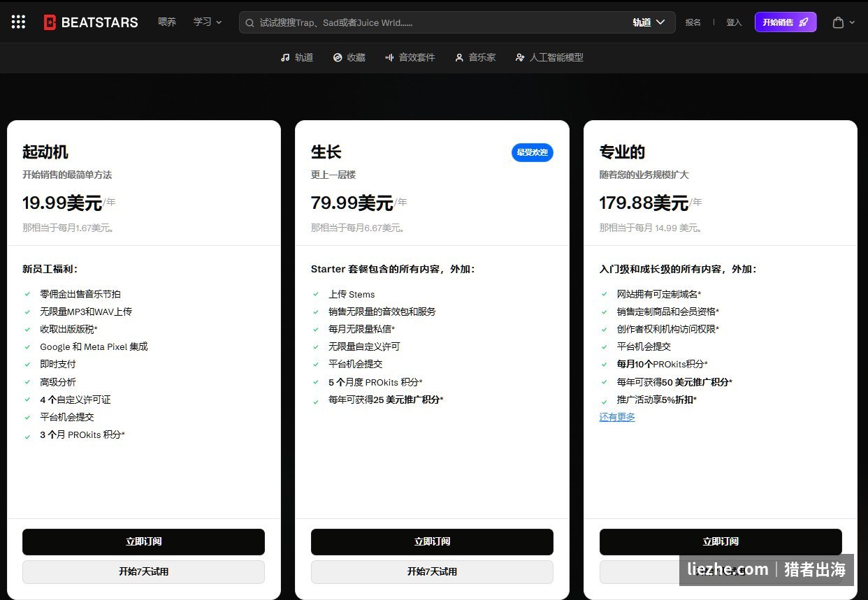The width and height of the screenshot is (868, 600).
Task: Click the checkmark beside 4 个自定义许可证
Action: pos(27,400)
